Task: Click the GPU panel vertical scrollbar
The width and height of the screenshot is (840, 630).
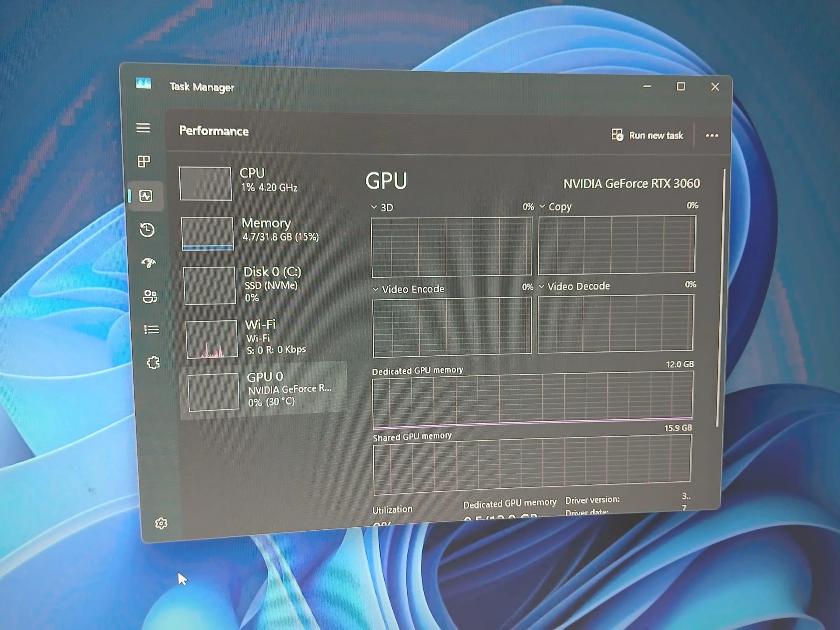Action: (721, 297)
